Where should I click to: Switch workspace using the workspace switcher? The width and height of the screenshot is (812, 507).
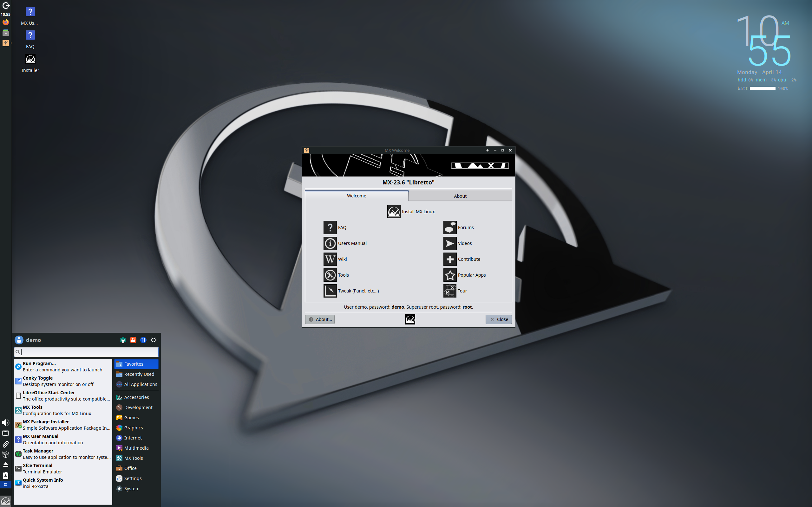click(5, 484)
